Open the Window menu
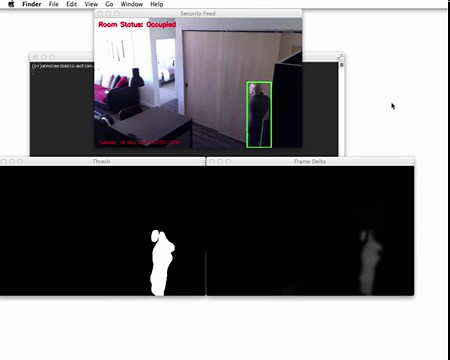The image size is (450, 360). coord(132,4)
